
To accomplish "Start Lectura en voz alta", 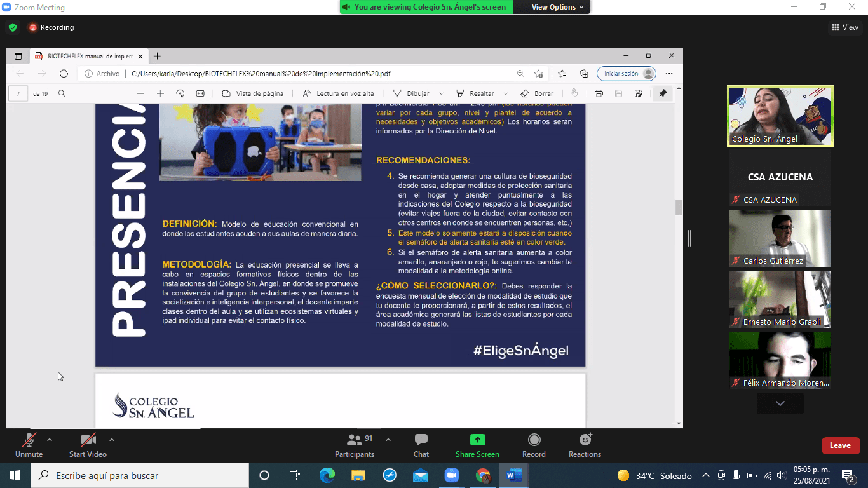I will [339, 93].
